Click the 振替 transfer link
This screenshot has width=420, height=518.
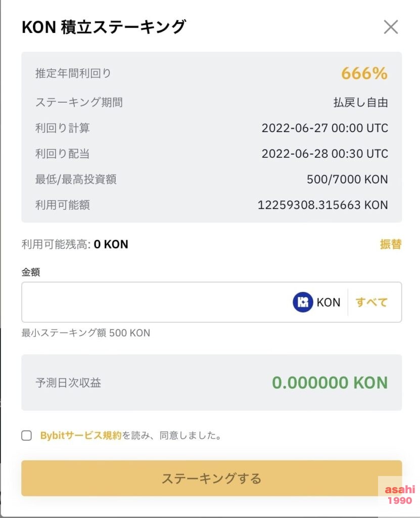(391, 244)
